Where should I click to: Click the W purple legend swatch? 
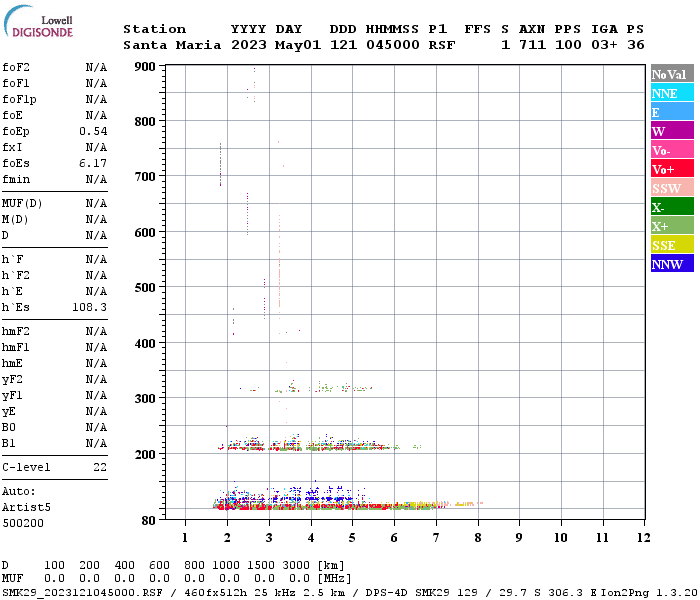pyautogui.click(x=672, y=130)
